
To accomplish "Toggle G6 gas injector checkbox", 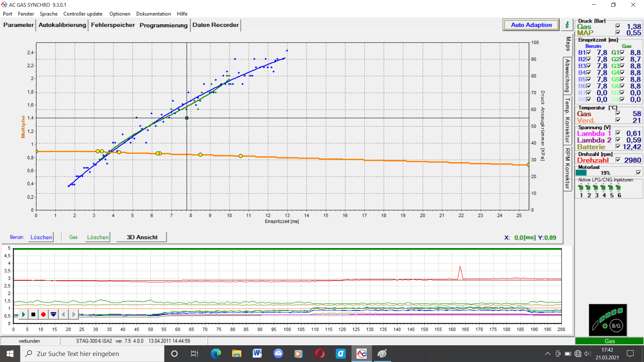I will tap(622, 86).
